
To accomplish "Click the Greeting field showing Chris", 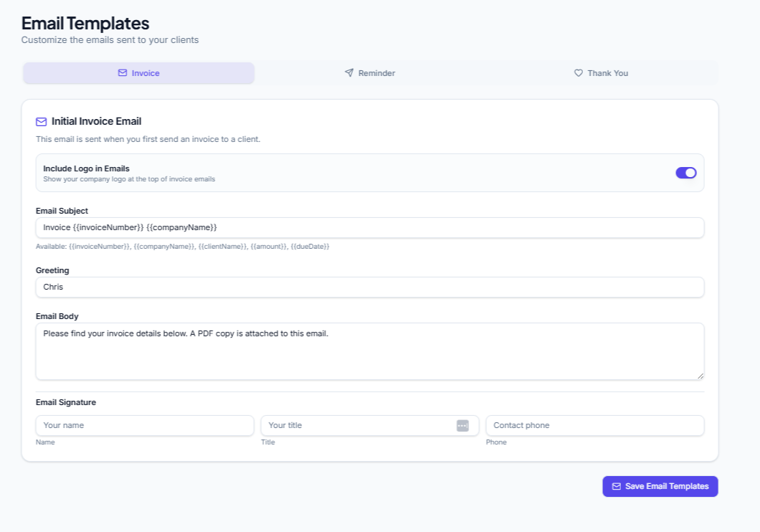I will click(x=370, y=287).
